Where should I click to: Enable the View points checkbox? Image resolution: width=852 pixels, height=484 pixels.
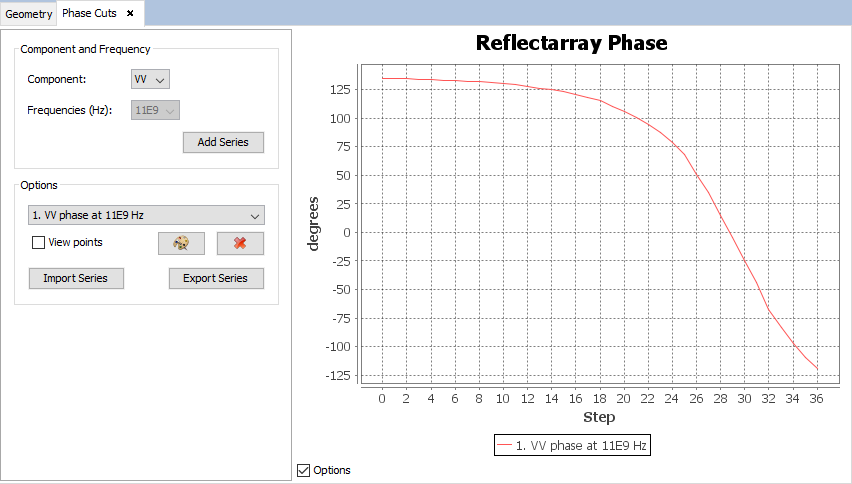[39, 242]
